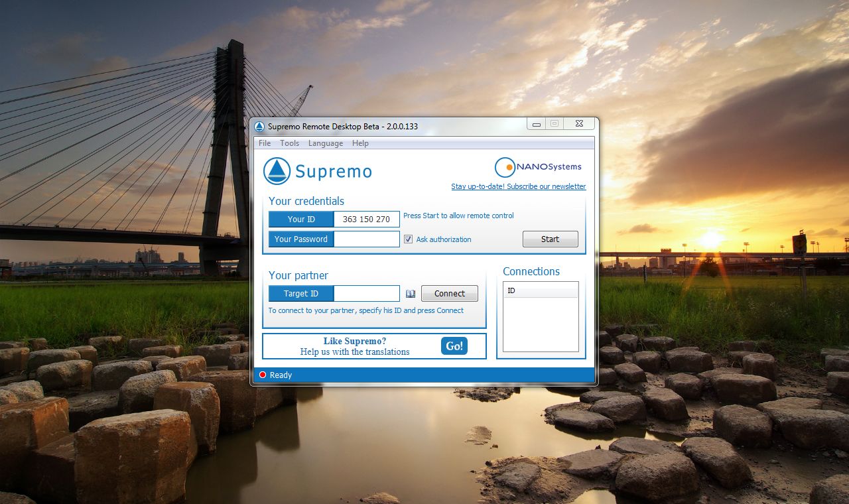
Task: Click the 'Like Supremo?' heading
Action: click(355, 342)
